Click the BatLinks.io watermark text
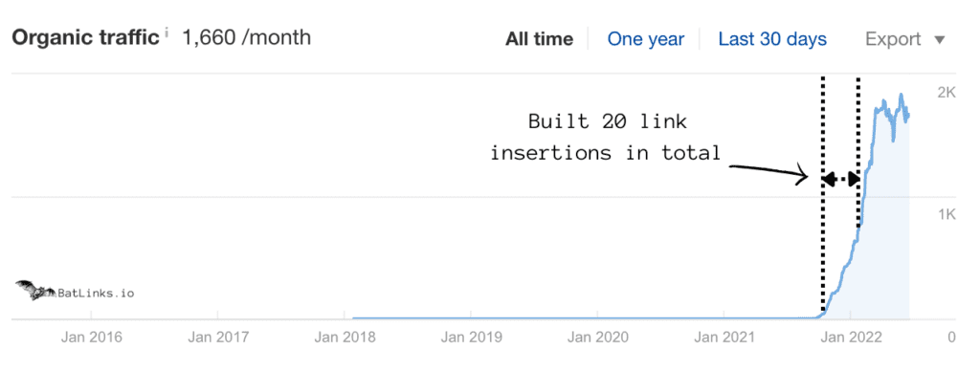The height and width of the screenshot is (372, 980). 96,292
